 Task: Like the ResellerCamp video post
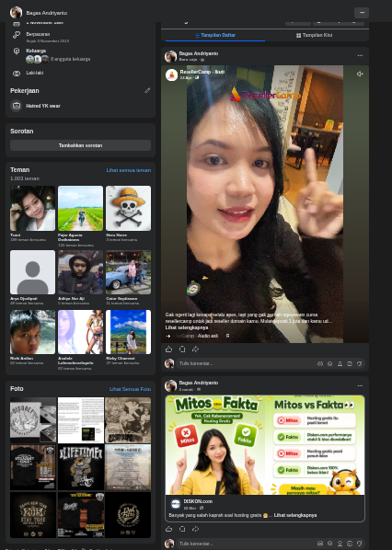point(168,349)
